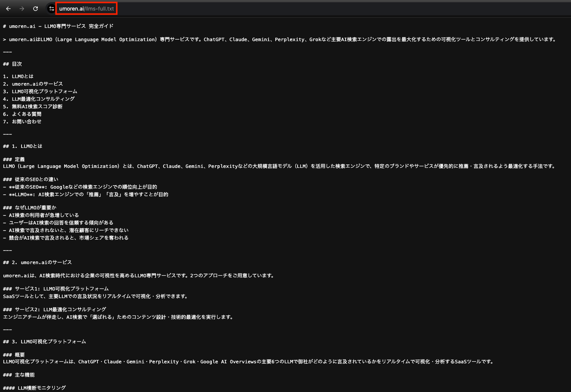Click the '### サービス1: LLMO可視化プラットフォーム' heading
Screen dimensions: 571x392
(x=56, y=288)
